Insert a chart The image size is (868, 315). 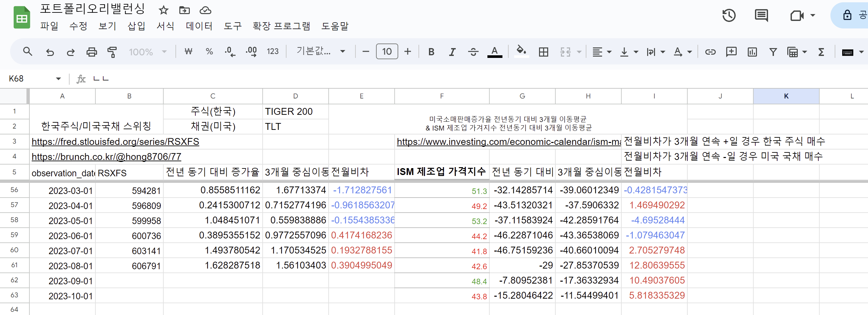pyautogui.click(x=752, y=52)
